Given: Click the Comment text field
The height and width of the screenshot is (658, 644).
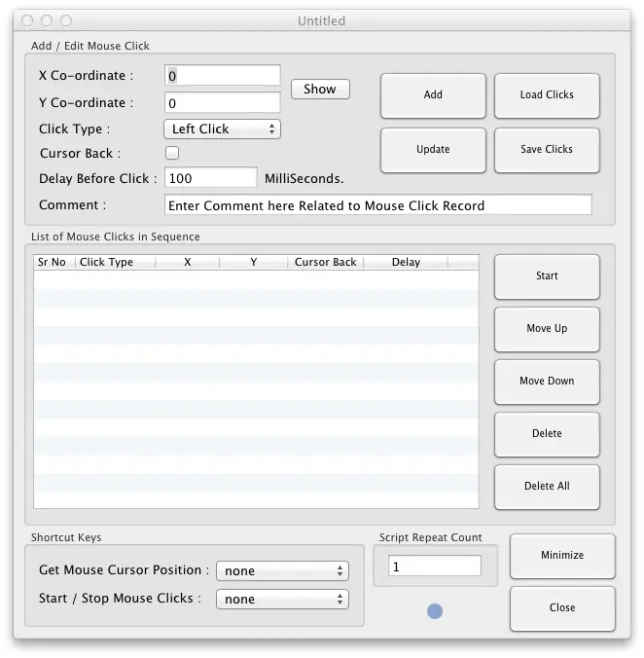Looking at the screenshot, I should [x=377, y=205].
